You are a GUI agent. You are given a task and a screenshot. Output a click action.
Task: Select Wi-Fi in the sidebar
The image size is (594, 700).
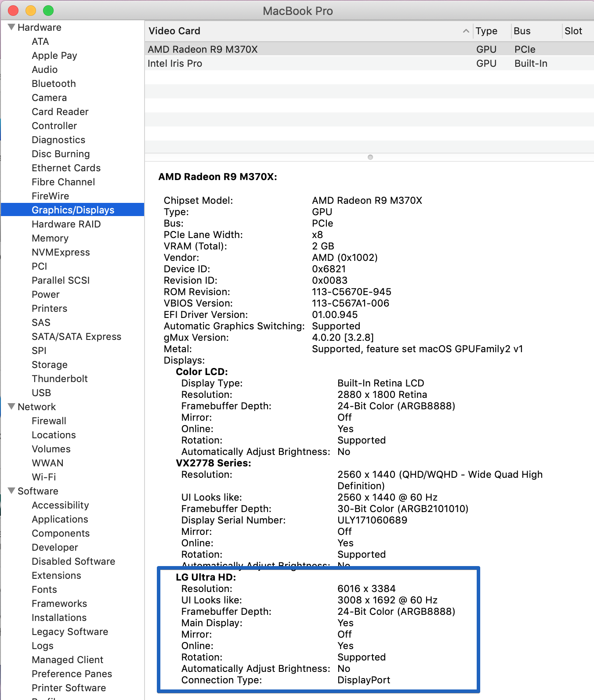point(44,477)
